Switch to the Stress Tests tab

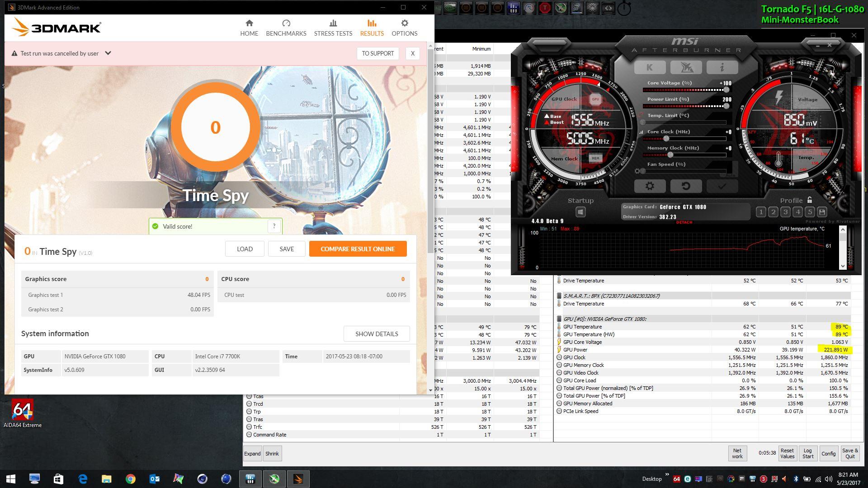tap(333, 28)
